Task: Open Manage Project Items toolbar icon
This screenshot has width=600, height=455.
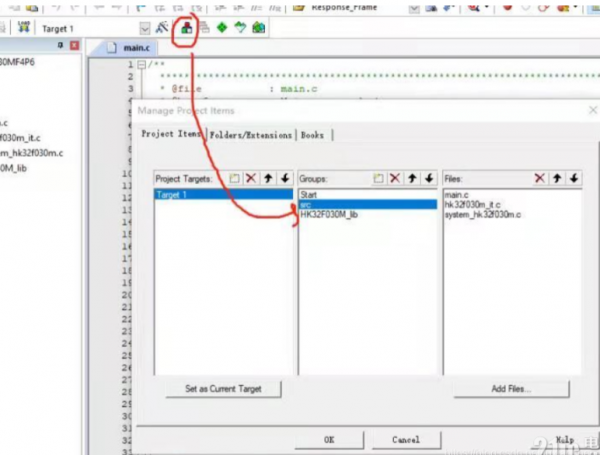Action: click(x=184, y=29)
